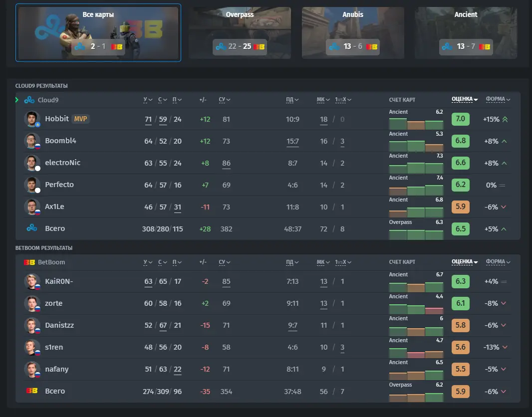Click s1ren's player avatar
The width and height of the screenshot is (532, 417).
coord(32,347)
